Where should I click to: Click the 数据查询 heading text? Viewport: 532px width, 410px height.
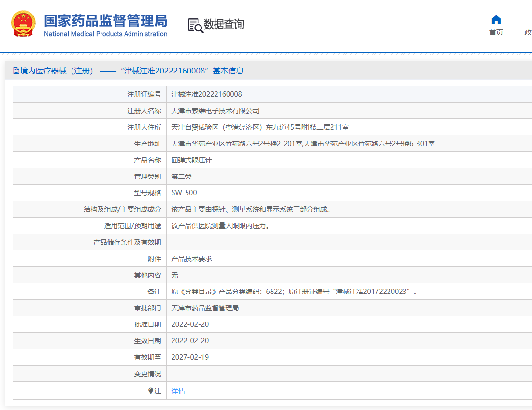224,24
